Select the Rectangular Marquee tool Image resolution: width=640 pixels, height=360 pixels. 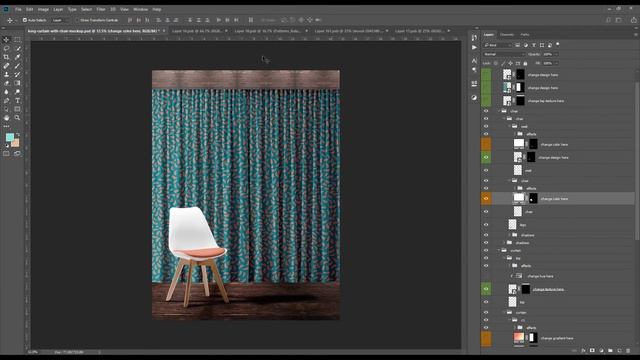[17, 40]
